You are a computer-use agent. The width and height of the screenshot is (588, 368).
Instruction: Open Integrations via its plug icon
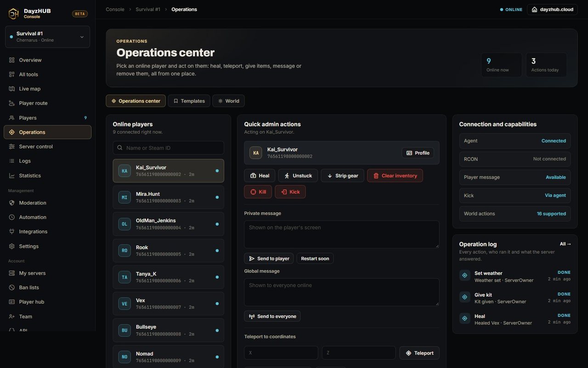click(12, 232)
